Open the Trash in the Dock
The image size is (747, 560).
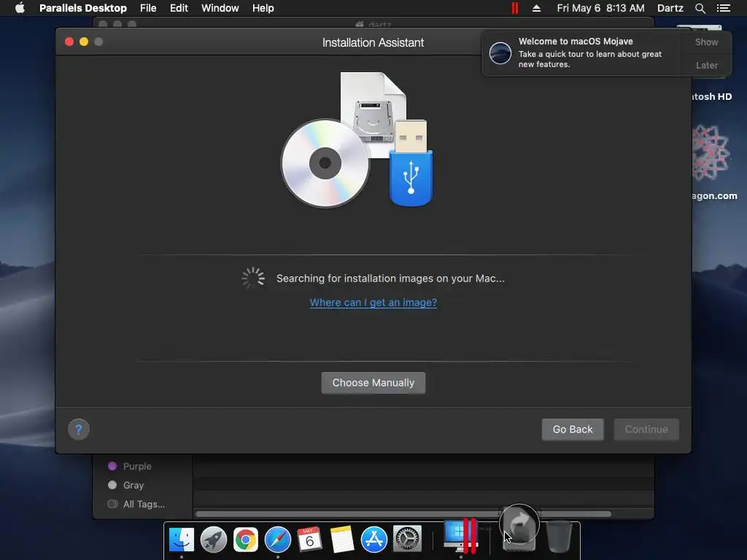click(x=558, y=537)
